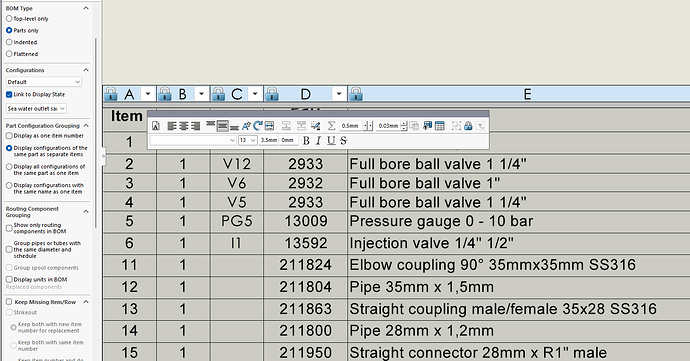Click the cell formatting brush icon
The height and width of the screenshot is (361, 690).
(316, 126)
